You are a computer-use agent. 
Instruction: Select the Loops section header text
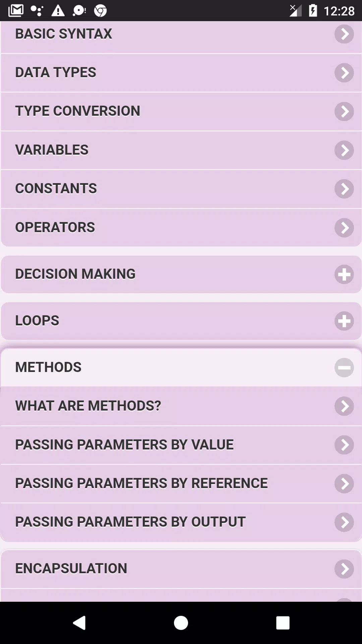37,321
